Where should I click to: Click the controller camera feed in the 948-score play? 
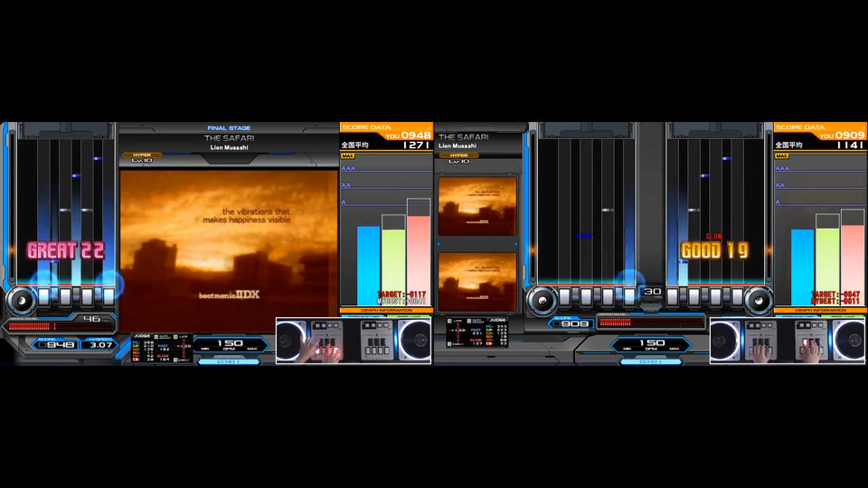[354, 341]
